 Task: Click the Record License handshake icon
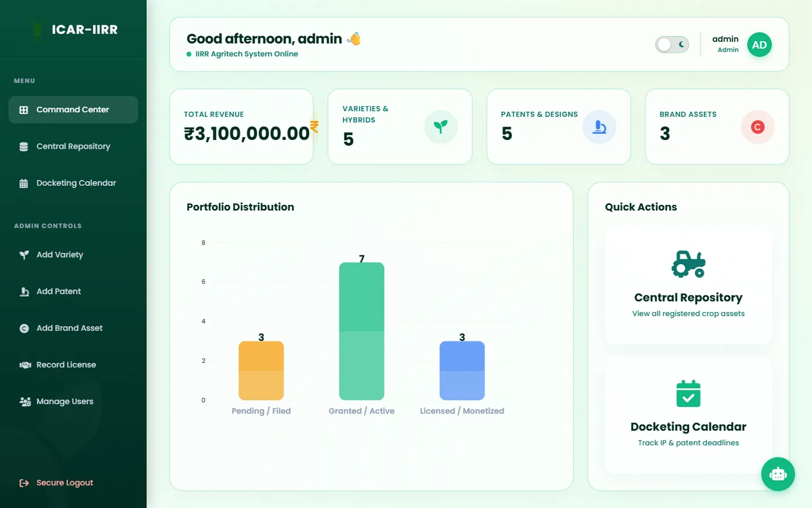[25, 365]
